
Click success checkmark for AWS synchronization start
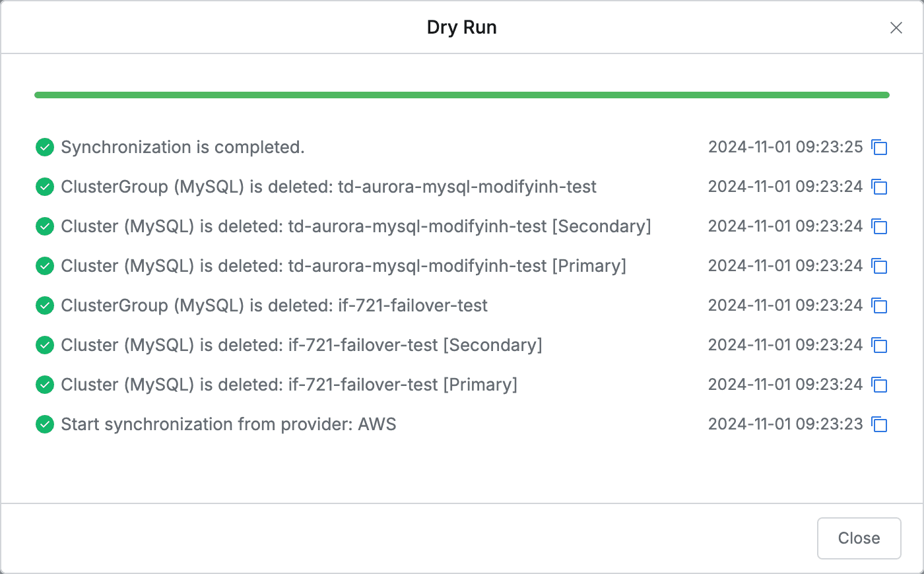[45, 424]
